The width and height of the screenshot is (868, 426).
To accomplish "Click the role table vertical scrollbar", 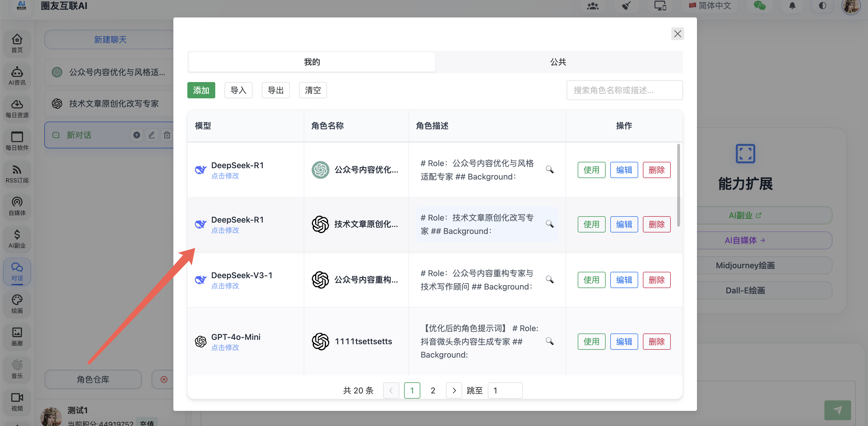I will coord(678,185).
